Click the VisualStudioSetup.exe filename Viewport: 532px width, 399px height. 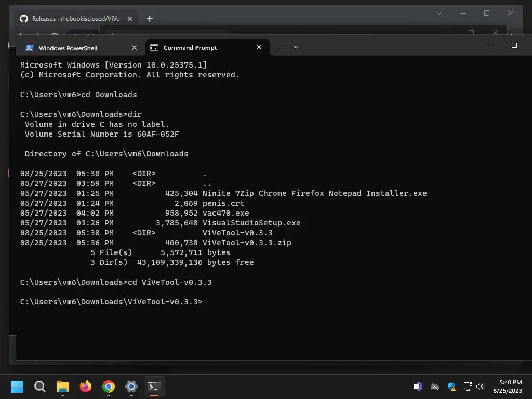pos(251,223)
